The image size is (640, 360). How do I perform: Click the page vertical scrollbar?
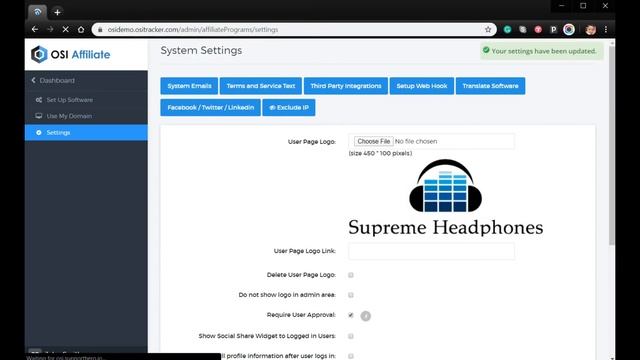tap(612, 145)
